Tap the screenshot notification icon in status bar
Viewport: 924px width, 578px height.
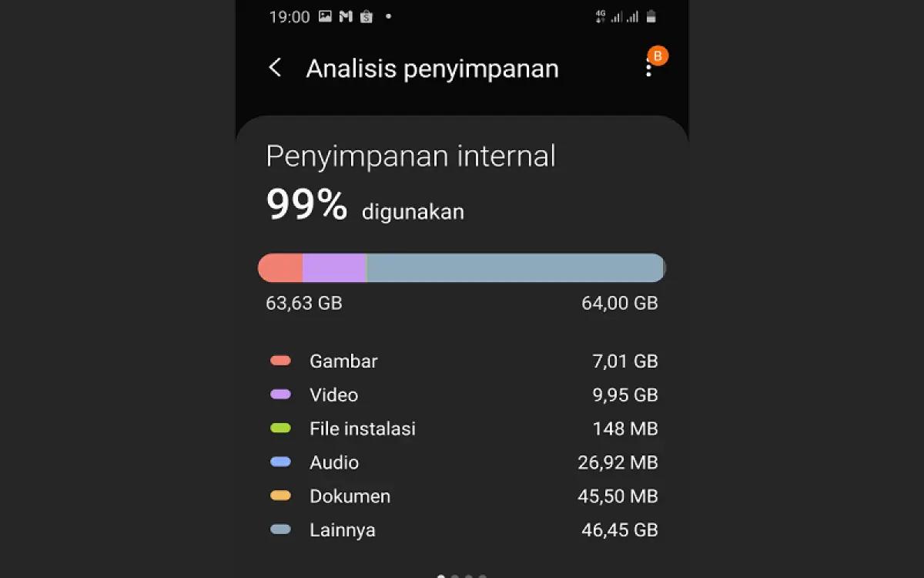[326, 15]
